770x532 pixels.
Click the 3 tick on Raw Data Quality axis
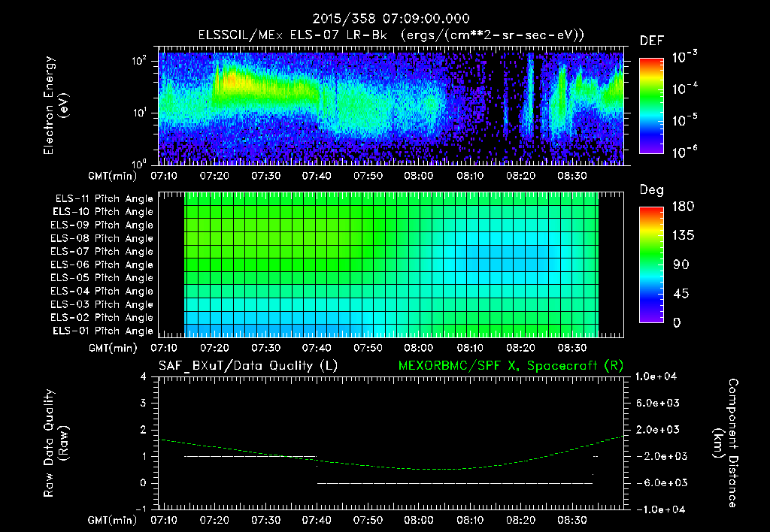(x=144, y=403)
